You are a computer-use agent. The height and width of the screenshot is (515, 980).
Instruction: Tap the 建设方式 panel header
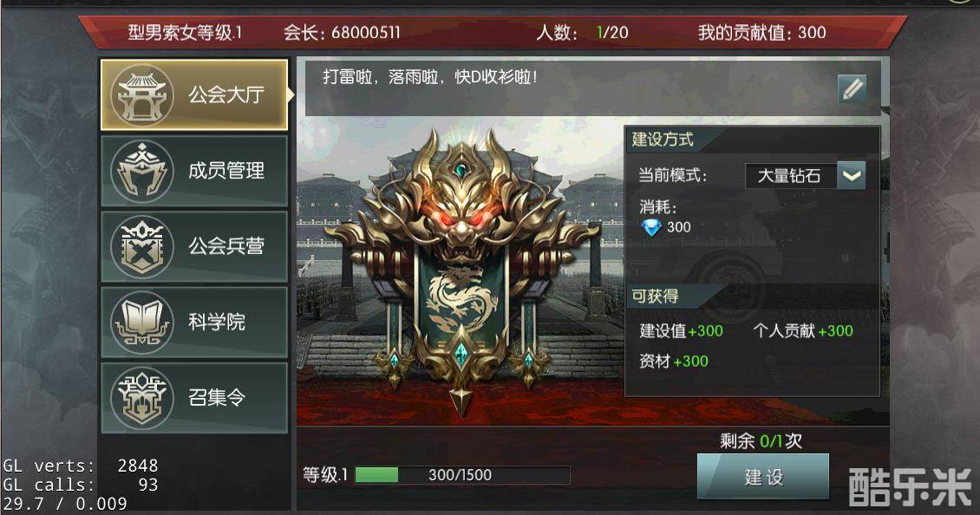click(x=663, y=140)
